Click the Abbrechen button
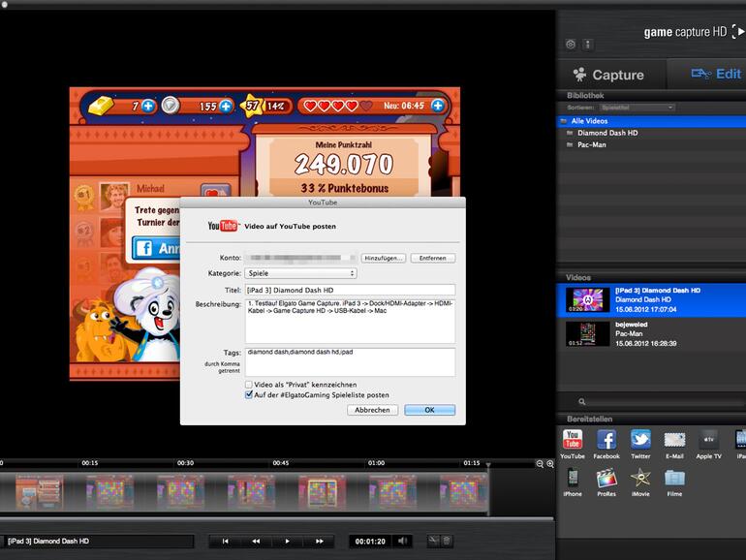Screen dimensions: 746x560 pos(372,410)
